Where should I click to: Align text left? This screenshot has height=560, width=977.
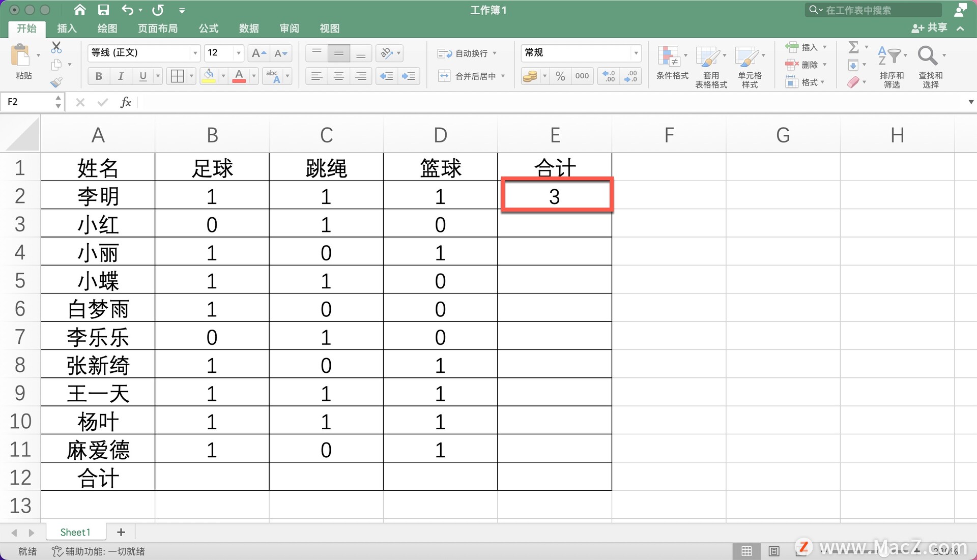pos(317,76)
